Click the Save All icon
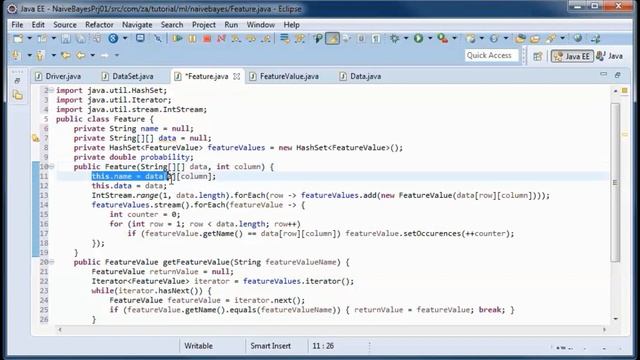This screenshot has height=360, width=640. (81, 39)
